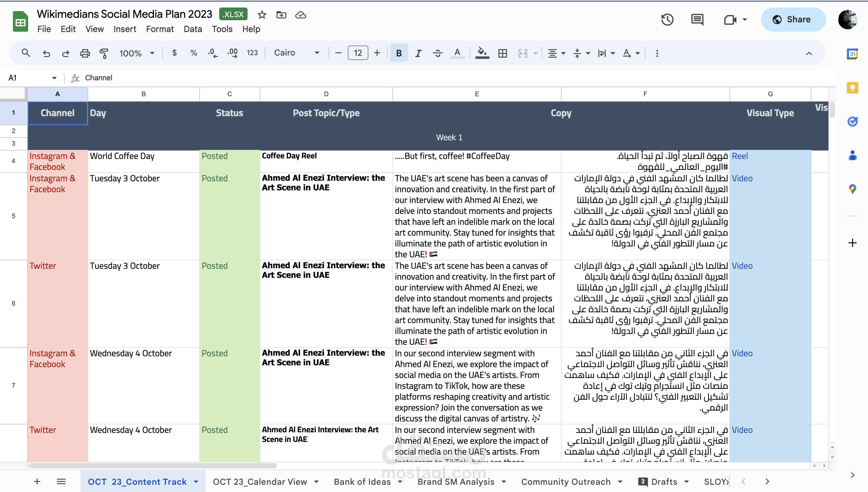
Task: Open the File menu
Action: pyautogui.click(x=44, y=29)
